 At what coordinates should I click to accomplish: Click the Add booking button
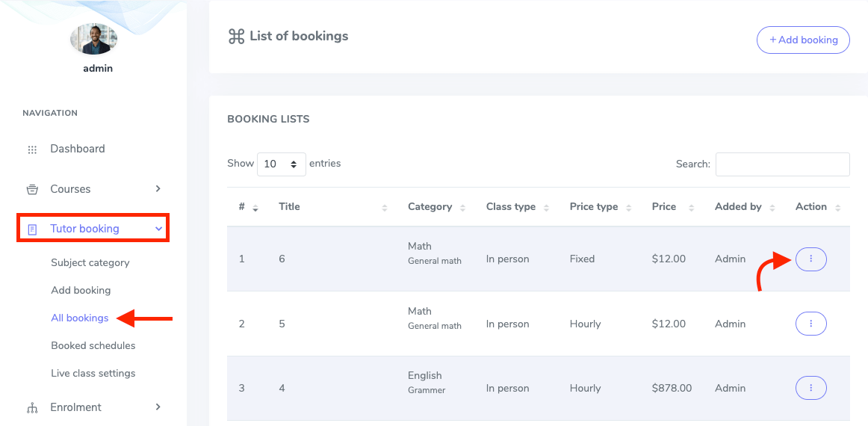(803, 40)
